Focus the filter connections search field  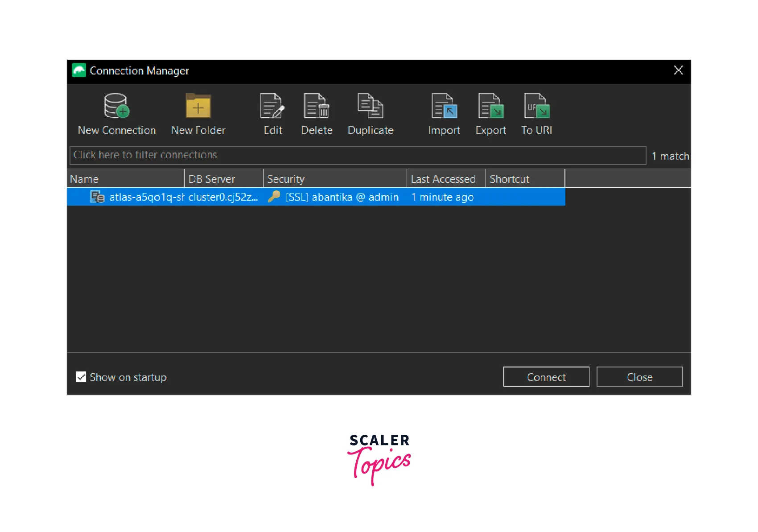coord(358,155)
